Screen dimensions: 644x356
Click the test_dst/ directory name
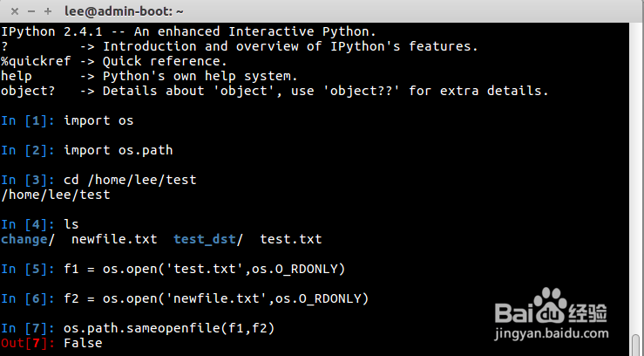(x=208, y=239)
